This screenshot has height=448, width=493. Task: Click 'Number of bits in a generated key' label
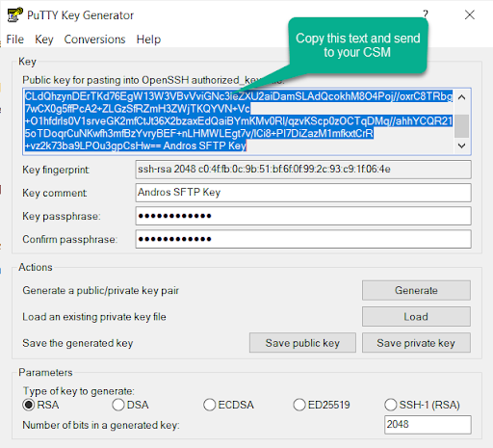[101, 425]
